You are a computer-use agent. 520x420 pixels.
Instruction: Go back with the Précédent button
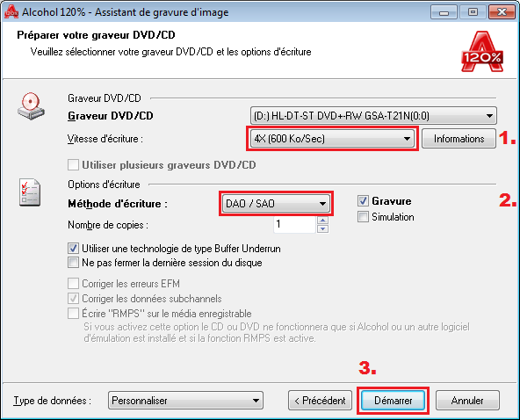(x=320, y=400)
